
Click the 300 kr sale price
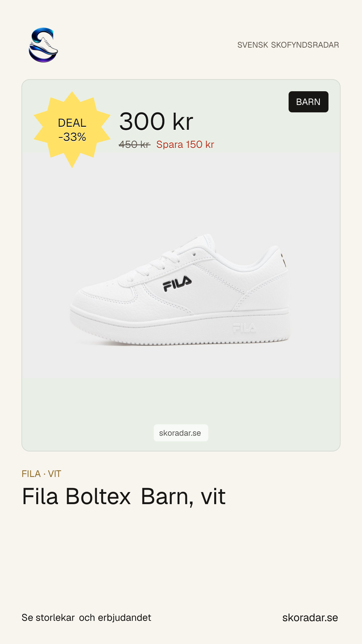click(156, 121)
